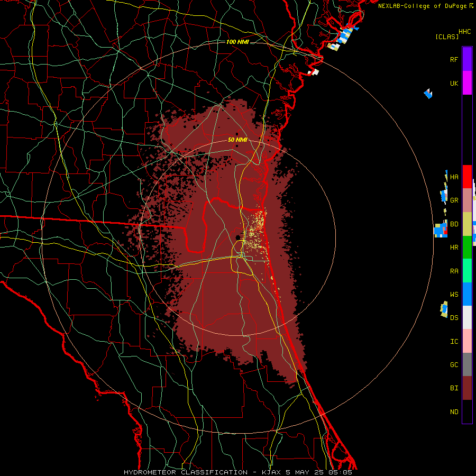Click the black ND color swatch

click(467, 411)
